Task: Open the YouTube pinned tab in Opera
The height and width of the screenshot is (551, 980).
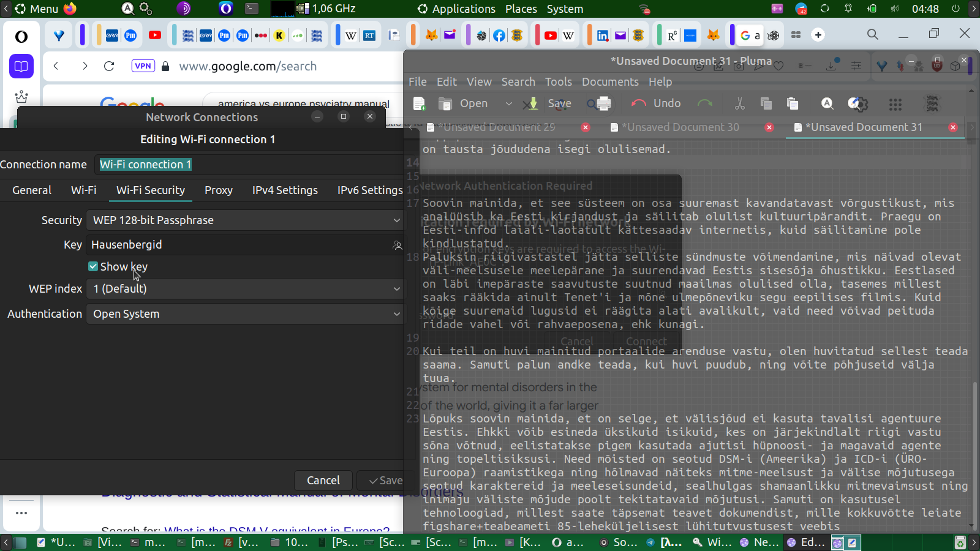Action: coord(155,36)
